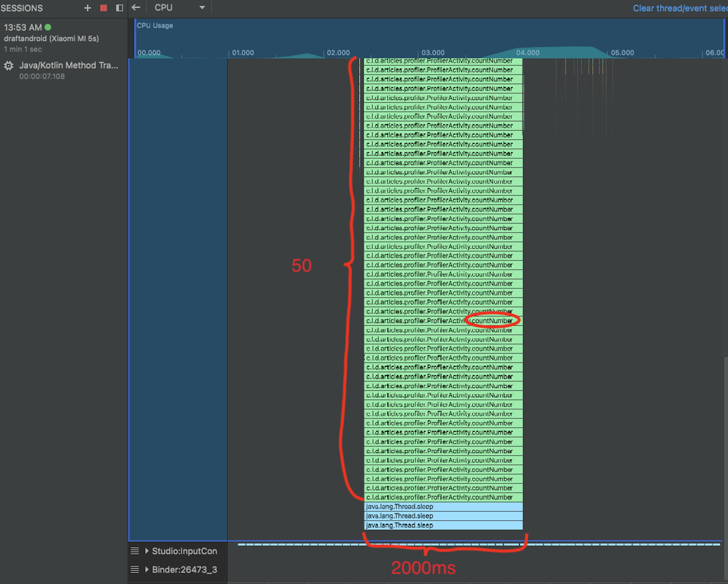Stop the current session with red square icon
Viewport: 728px width, 584px height.
point(103,8)
